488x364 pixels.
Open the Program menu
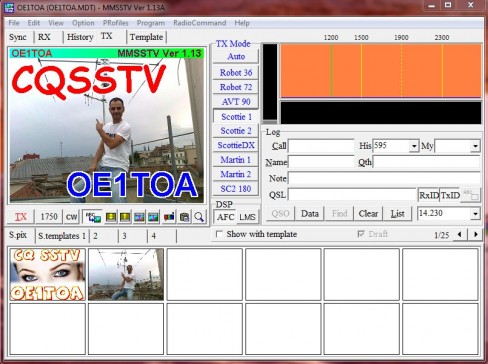click(x=151, y=23)
